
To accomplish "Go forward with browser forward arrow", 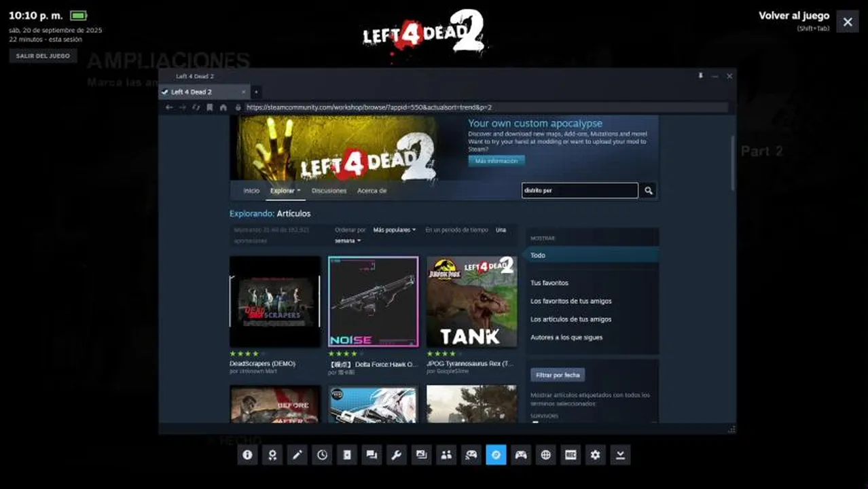I will click(182, 107).
